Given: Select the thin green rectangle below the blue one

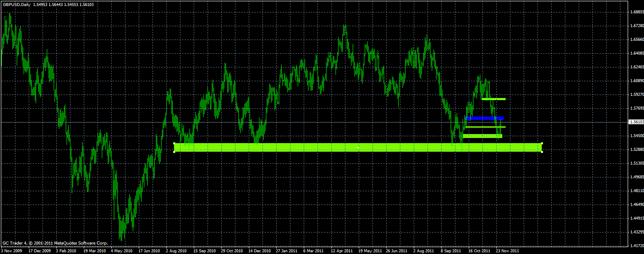Looking at the screenshot, I should point(485,127).
